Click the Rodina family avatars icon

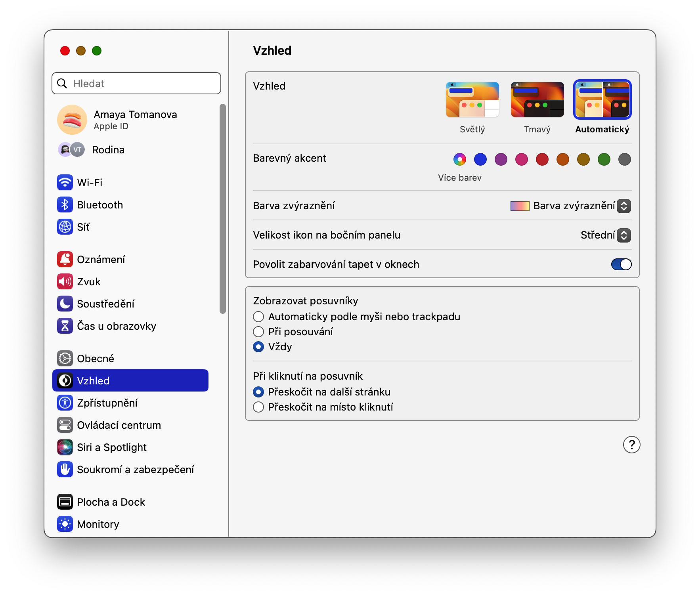tap(71, 149)
